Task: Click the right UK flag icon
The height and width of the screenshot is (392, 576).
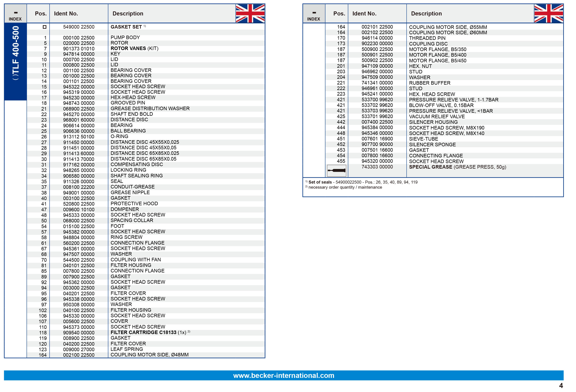Action: pyautogui.click(x=548, y=13)
